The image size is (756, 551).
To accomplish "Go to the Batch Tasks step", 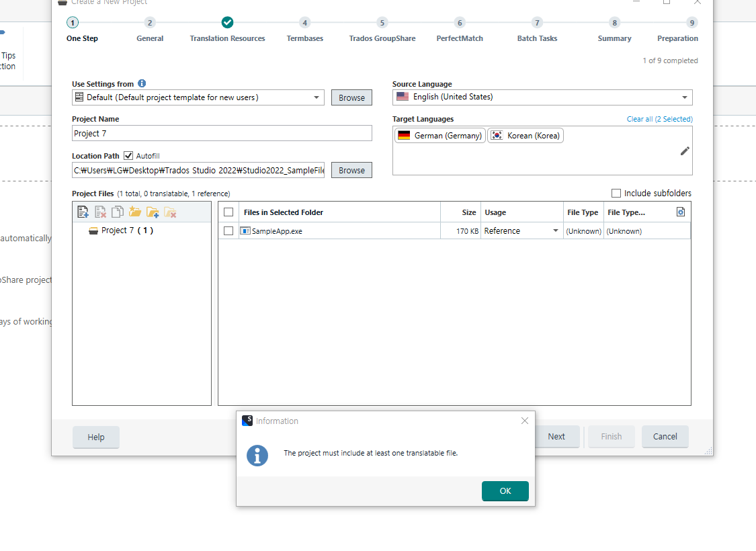I will tap(537, 30).
